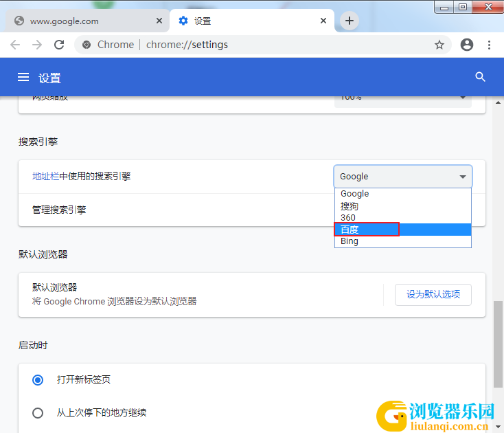
Task: Open the user profile avatar
Action: click(x=467, y=45)
